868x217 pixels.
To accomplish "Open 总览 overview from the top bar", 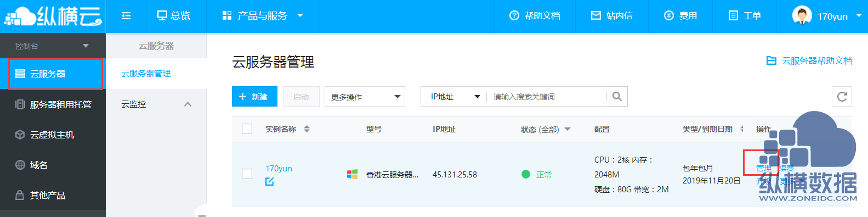I will (174, 16).
